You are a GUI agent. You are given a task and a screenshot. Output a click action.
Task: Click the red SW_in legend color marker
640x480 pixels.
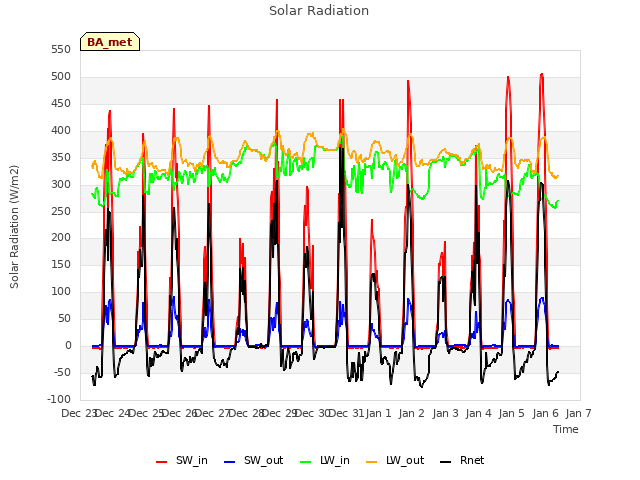[x=162, y=462]
